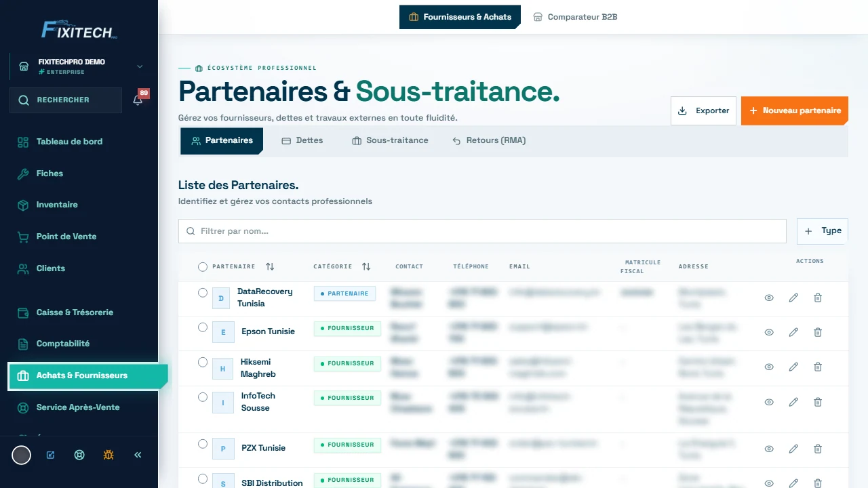The width and height of the screenshot is (868, 488).
Task: Open the lifebuoy support icon
Action: [x=79, y=455]
